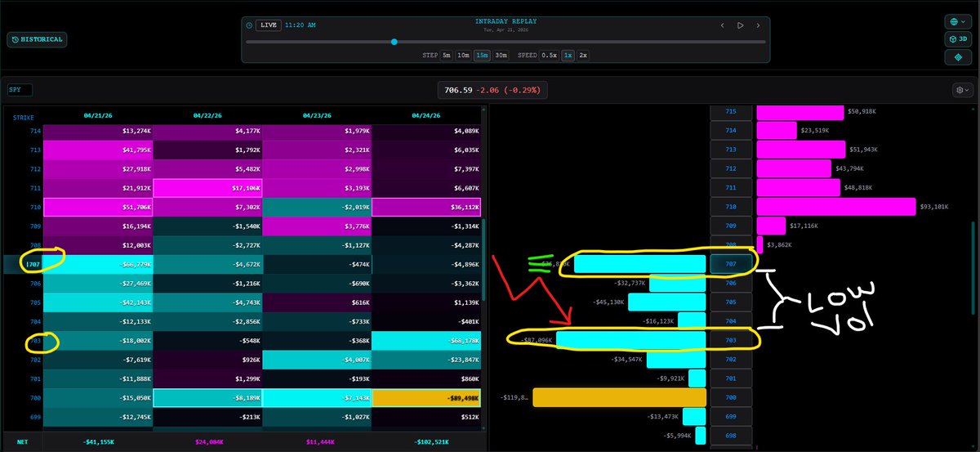Switch replay to LIVE mode
980x452 pixels.
tap(269, 25)
